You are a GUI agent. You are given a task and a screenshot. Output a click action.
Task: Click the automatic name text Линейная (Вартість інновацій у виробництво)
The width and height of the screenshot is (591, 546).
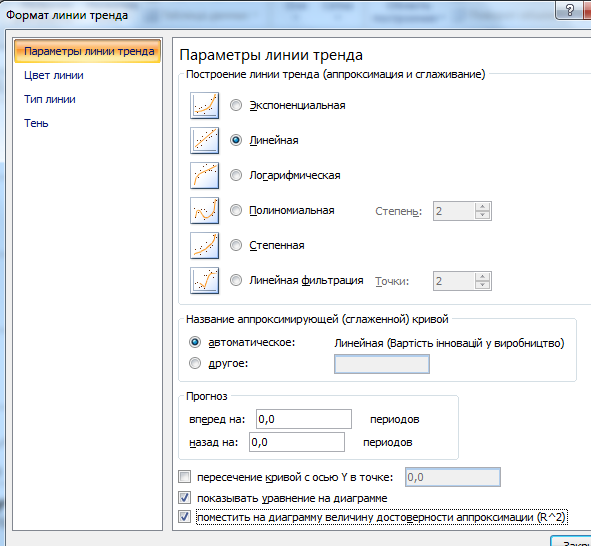pyautogui.click(x=449, y=343)
